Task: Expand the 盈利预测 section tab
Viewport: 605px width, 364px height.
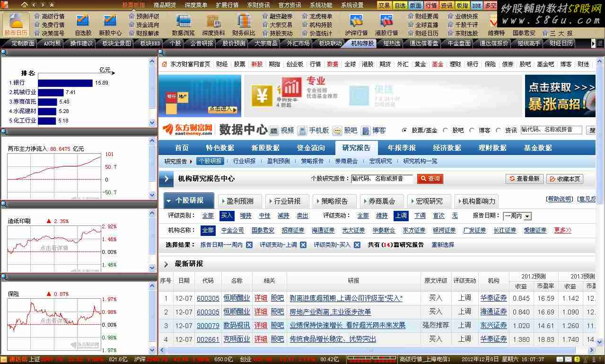Action: [240, 201]
